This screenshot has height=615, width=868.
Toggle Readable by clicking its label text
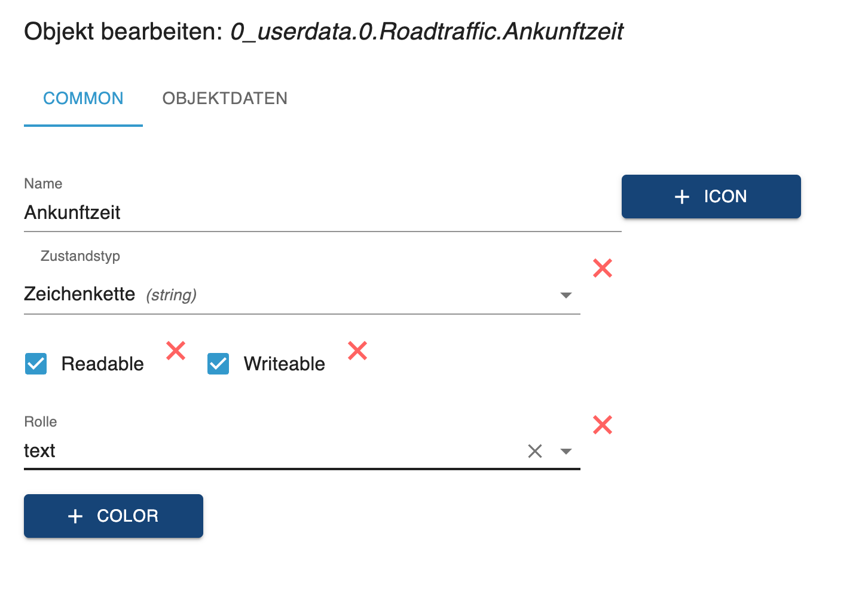(x=102, y=364)
